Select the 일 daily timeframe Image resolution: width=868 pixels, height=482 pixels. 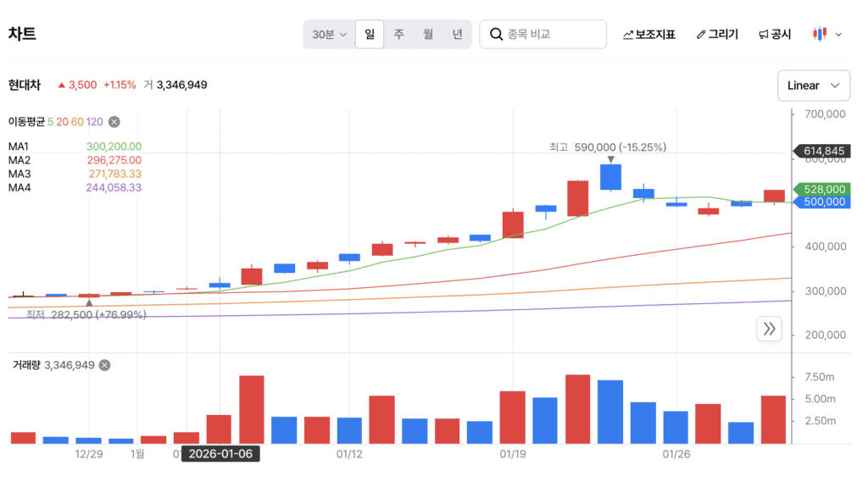[x=370, y=35]
